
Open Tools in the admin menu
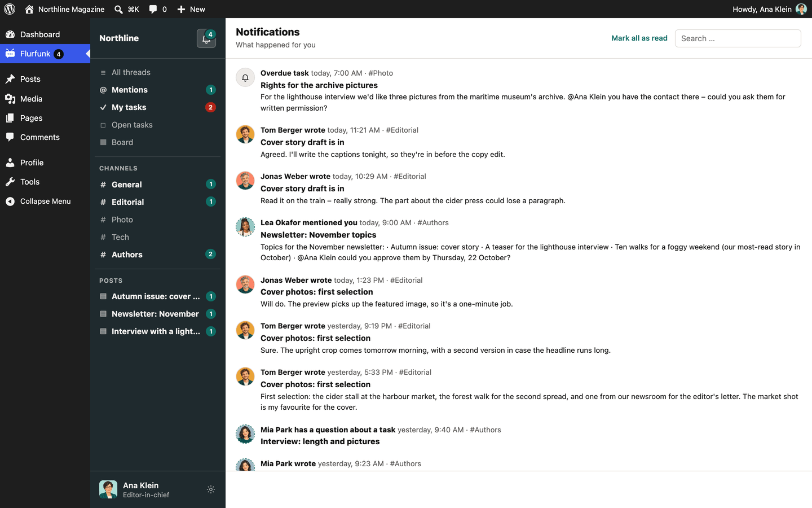pyautogui.click(x=45, y=182)
